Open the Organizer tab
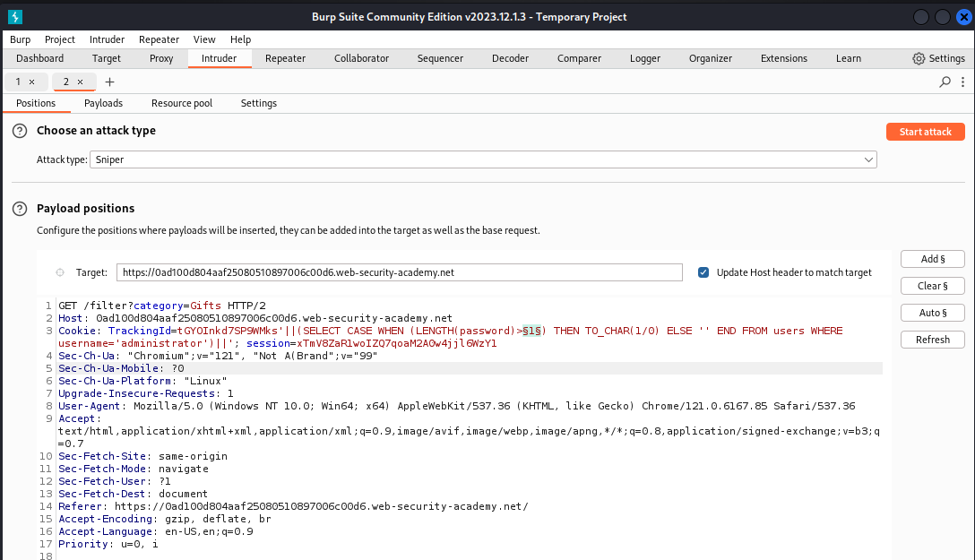The width and height of the screenshot is (975, 560). 710,58
